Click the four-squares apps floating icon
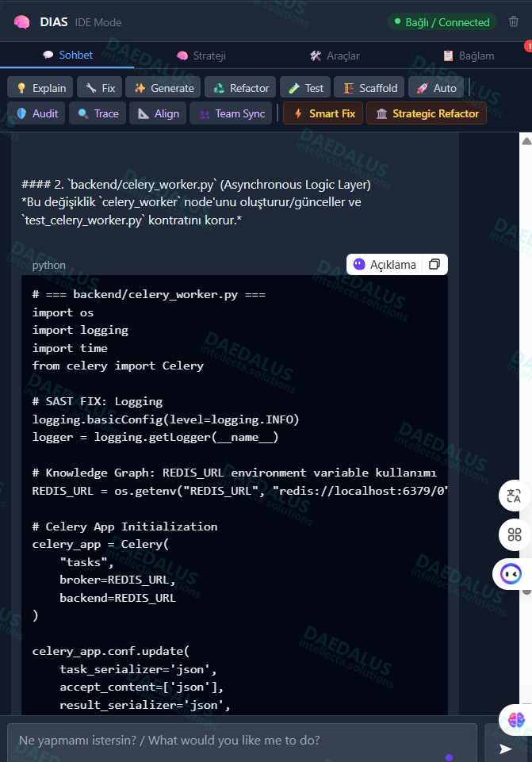532x762 pixels. 514,534
